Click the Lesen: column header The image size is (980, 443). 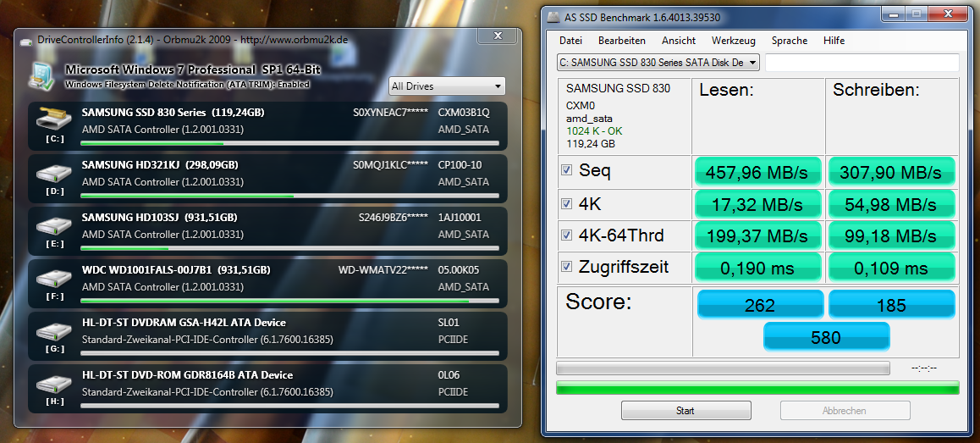(x=726, y=91)
